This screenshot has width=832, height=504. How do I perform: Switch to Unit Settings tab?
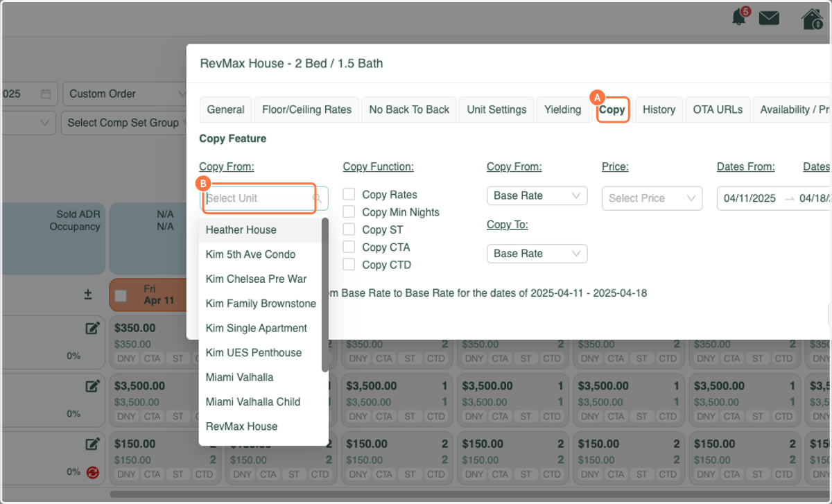click(x=496, y=110)
